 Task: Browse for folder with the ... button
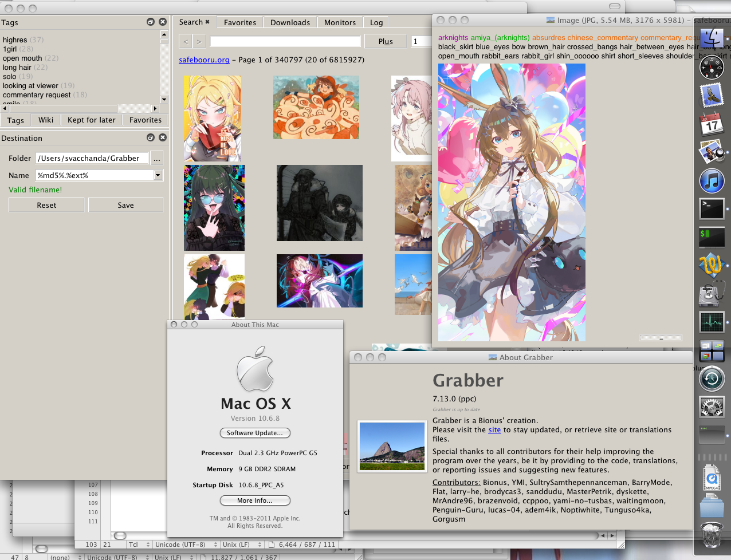[157, 158]
